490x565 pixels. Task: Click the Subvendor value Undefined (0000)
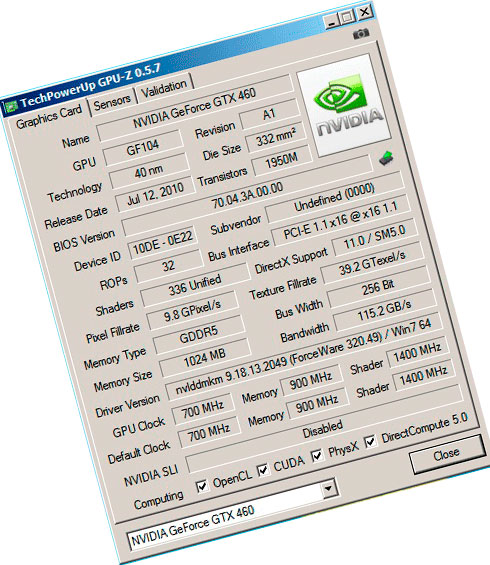(x=335, y=197)
